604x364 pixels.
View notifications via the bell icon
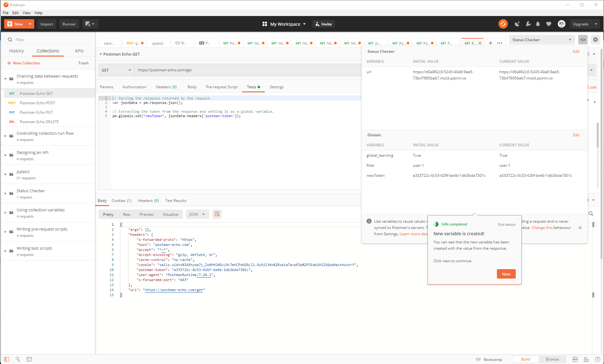coord(538,24)
